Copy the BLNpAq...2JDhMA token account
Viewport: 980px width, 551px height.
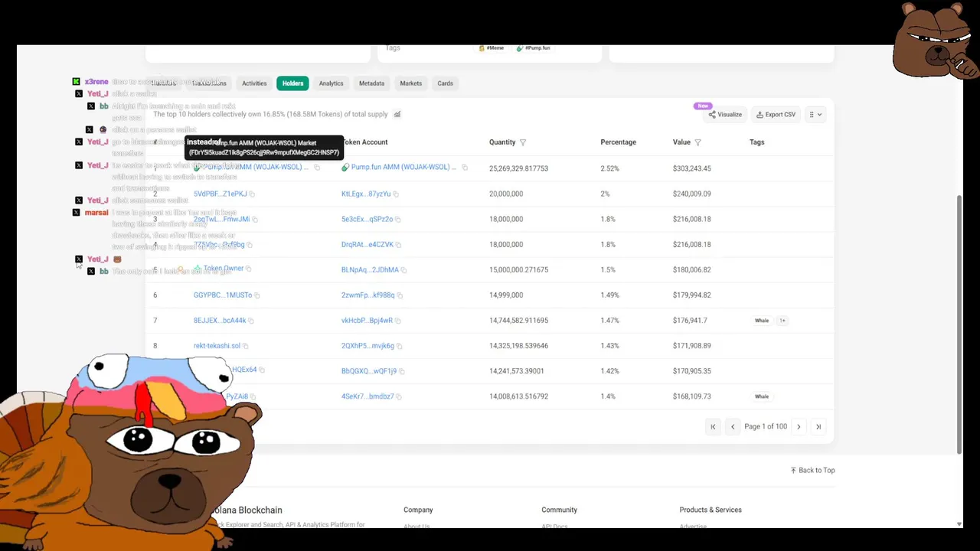tap(403, 270)
